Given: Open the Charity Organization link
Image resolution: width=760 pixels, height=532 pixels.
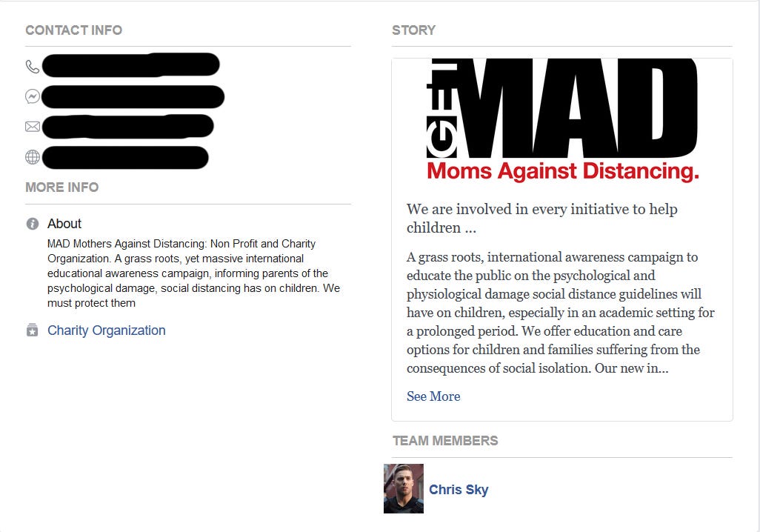Looking at the screenshot, I should [x=106, y=330].
